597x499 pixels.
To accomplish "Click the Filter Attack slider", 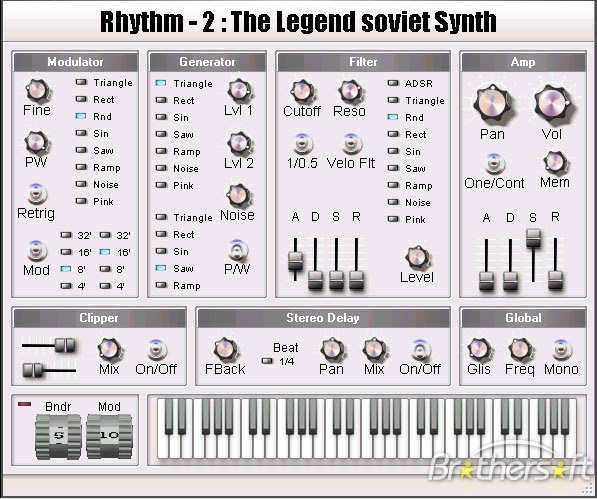I will [295, 261].
